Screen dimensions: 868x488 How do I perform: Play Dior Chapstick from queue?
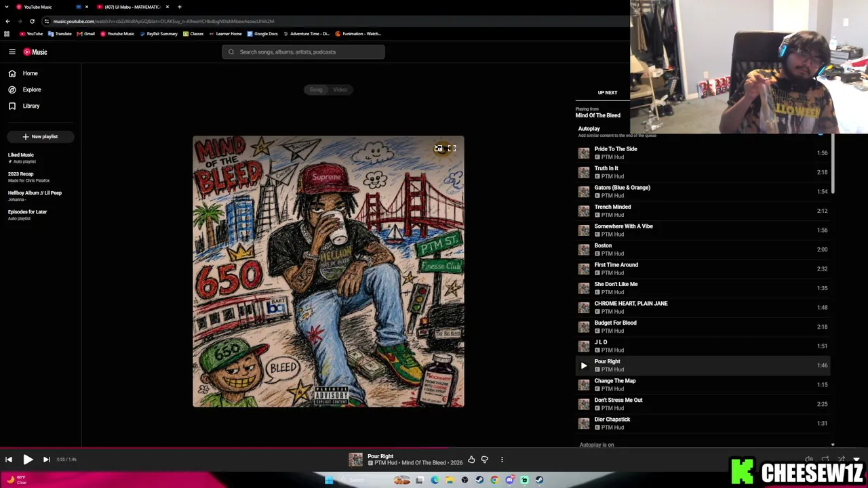point(703,424)
